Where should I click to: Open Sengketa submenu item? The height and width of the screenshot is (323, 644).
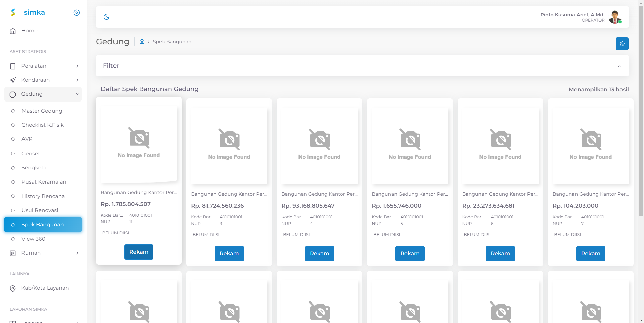[x=43, y=168]
